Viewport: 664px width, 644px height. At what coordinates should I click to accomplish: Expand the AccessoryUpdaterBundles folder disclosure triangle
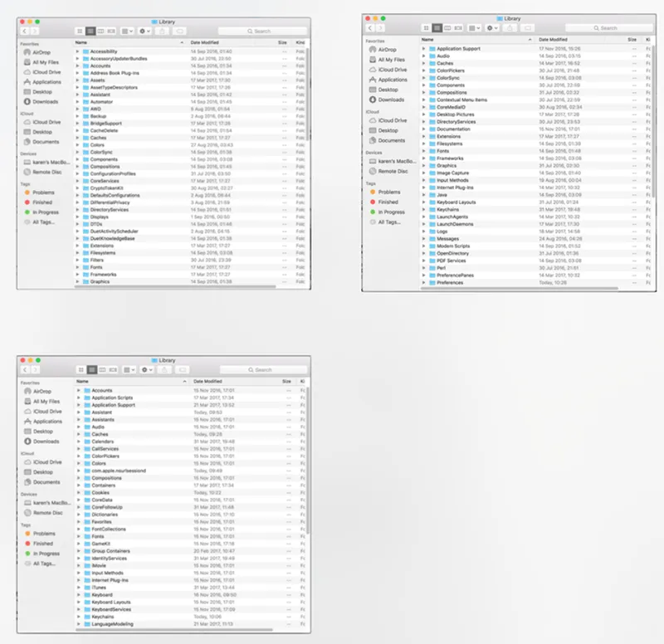pos(77,59)
